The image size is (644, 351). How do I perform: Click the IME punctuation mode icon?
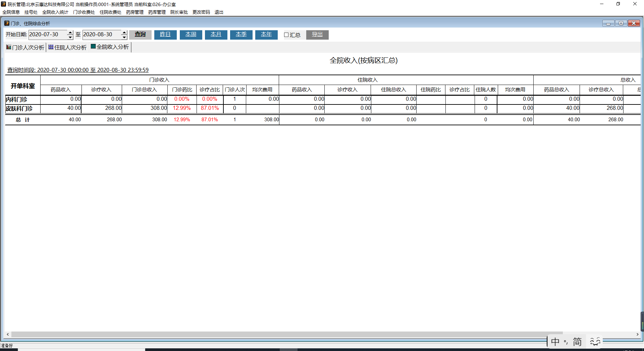coord(566,342)
